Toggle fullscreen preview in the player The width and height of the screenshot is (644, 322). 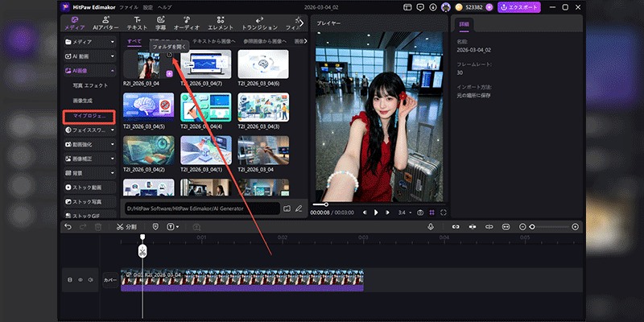click(443, 213)
